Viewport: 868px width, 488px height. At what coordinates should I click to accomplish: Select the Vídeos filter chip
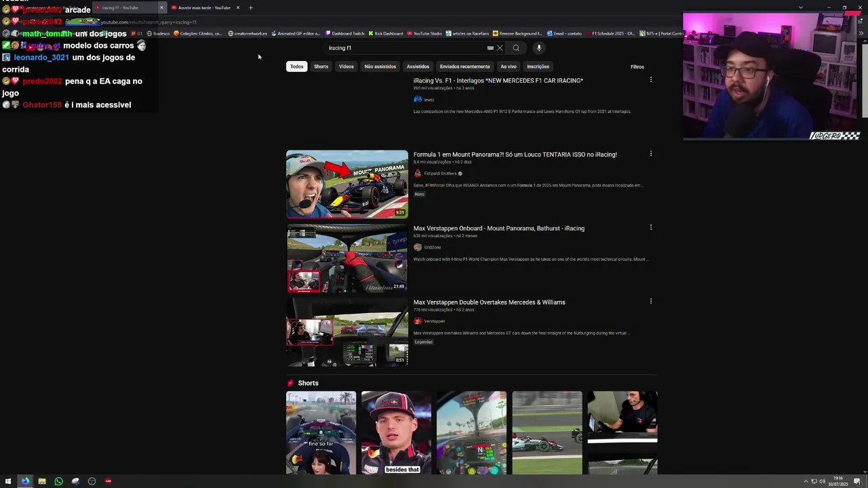[347, 66]
